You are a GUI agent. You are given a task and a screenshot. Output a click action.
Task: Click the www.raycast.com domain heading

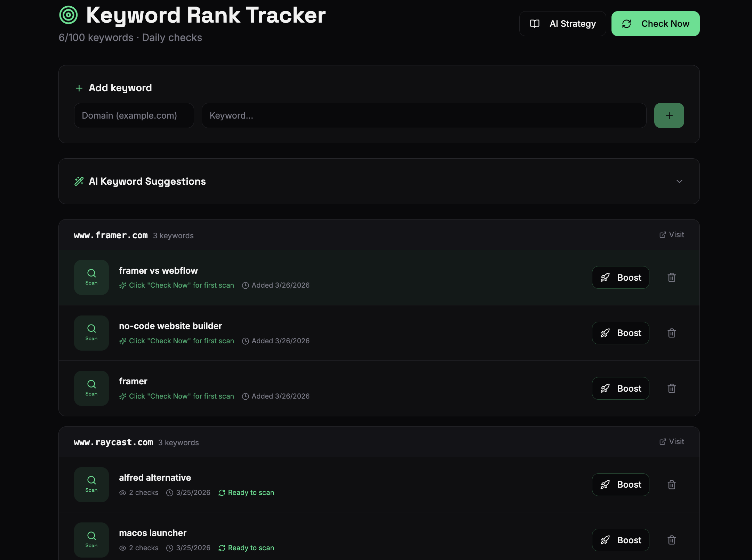(113, 442)
